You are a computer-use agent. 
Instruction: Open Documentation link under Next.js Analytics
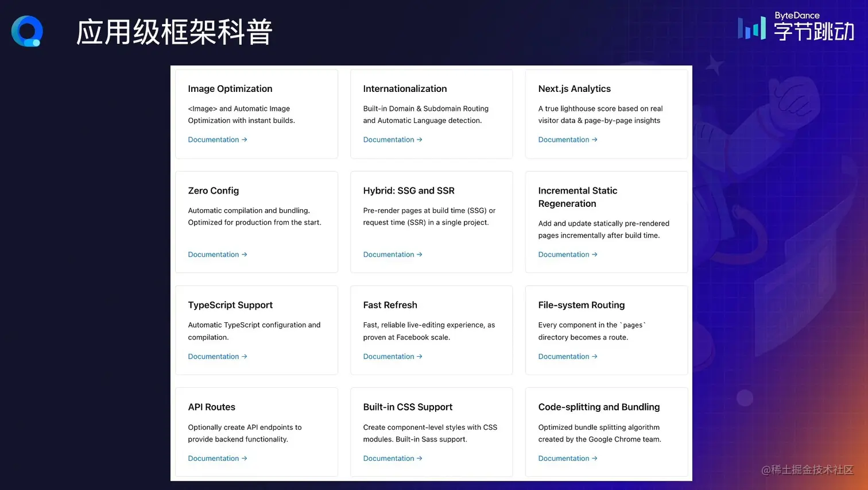[568, 140]
